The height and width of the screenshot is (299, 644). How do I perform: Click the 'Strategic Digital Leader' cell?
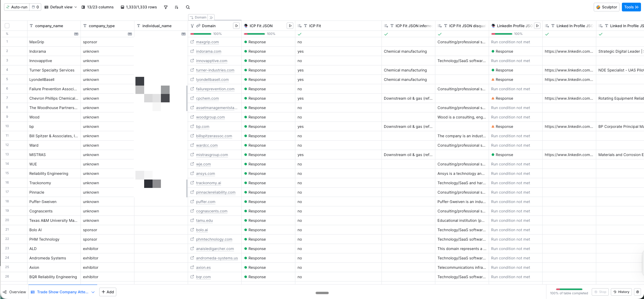[620, 51]
